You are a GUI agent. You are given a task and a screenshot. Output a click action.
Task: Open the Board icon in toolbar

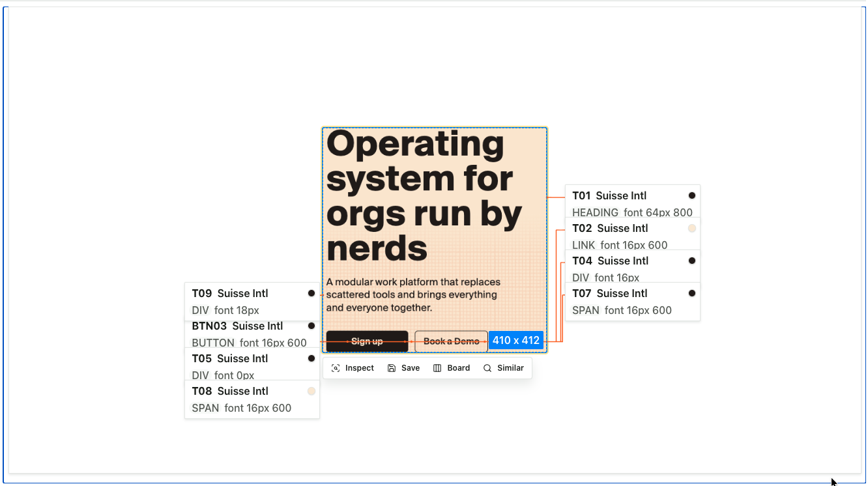pyautogui.click(x=437, y=368)
